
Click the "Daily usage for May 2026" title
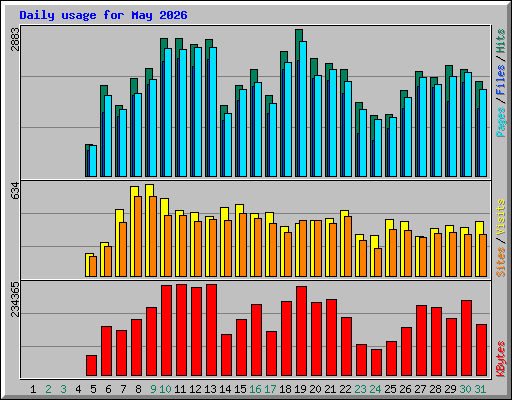point(103,15)
